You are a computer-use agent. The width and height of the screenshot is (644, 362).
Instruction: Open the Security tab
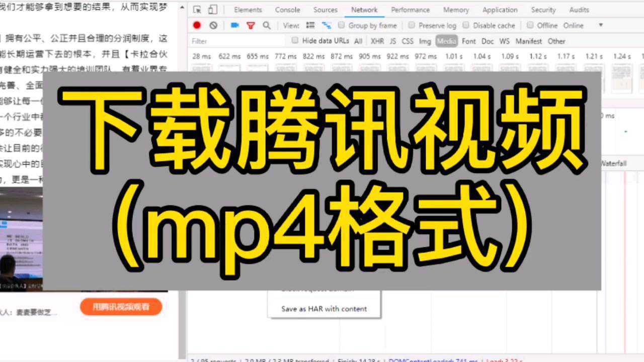[543, 10]
